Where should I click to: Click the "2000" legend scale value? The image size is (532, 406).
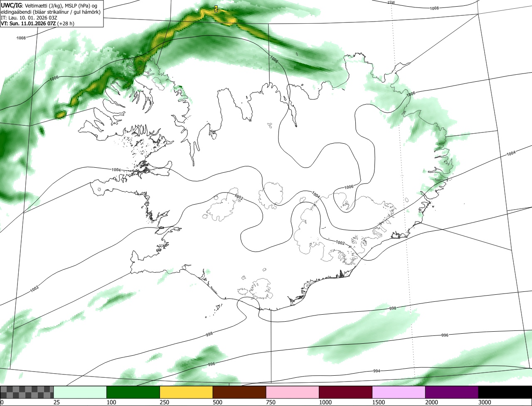click(431, 402)
